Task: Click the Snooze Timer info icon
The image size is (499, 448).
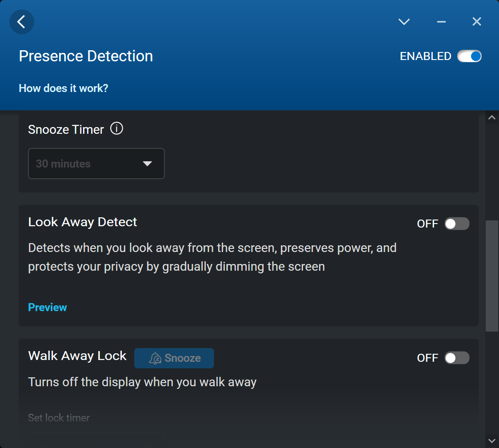Action: [116, 129]
